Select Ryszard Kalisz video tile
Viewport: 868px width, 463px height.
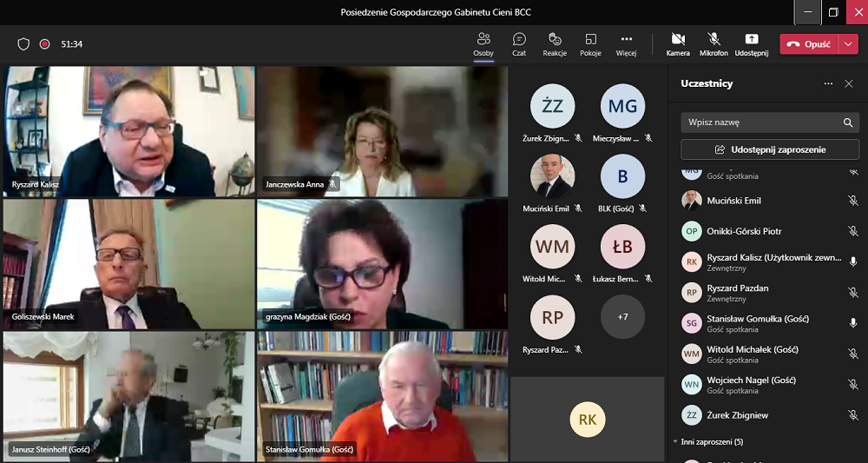coord(129,132)
